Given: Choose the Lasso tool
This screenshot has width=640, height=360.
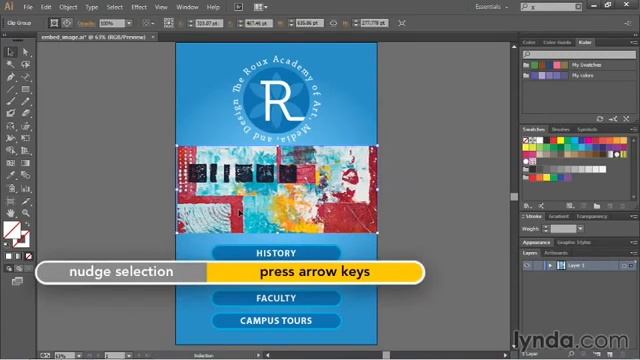Looking at the screenshot, I should (x=26, y=64).
